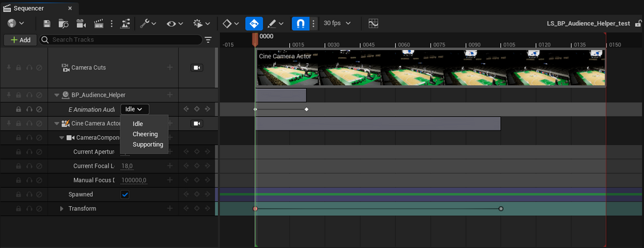Save the sequence with floppy disk icon
The width and height of the screenshot is (644, 248).
(47, 23)
